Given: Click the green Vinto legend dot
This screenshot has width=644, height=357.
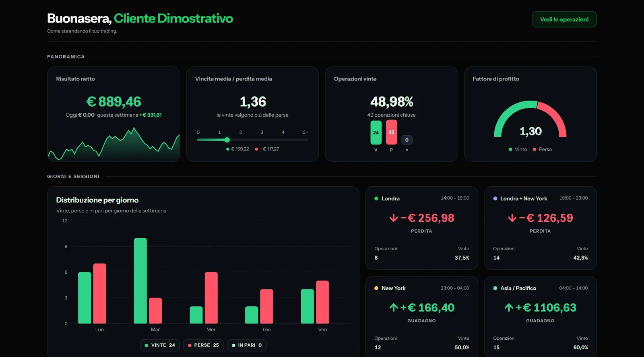Looking at the screenshot, I should [x=510, y=149].
